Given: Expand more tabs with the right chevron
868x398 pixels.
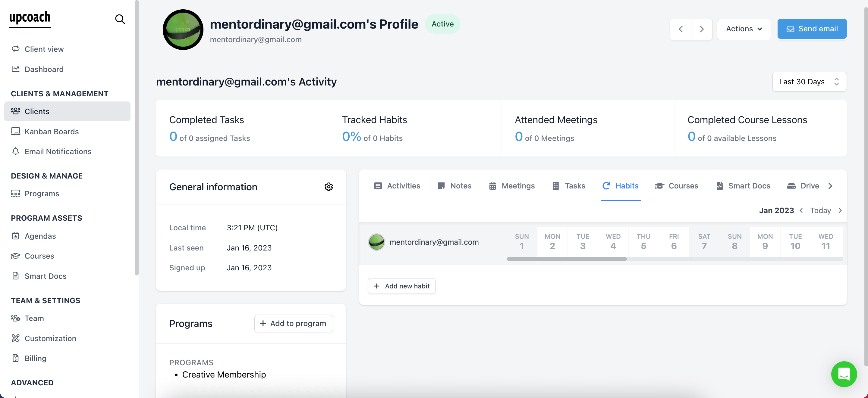Looking at the screenshot, I should point(831,185).
